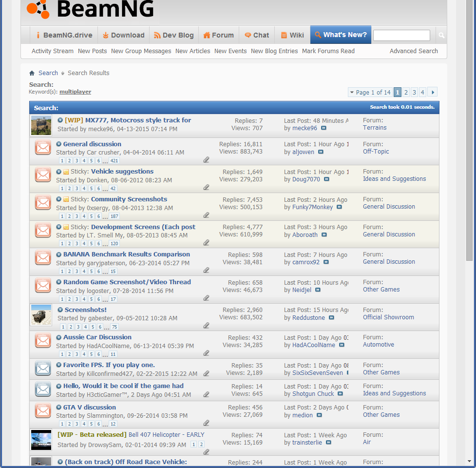Image resolution: width=476 pixels, height=468 pixels.
Task: Click the navbar search input field
Action: coord(401,35)
